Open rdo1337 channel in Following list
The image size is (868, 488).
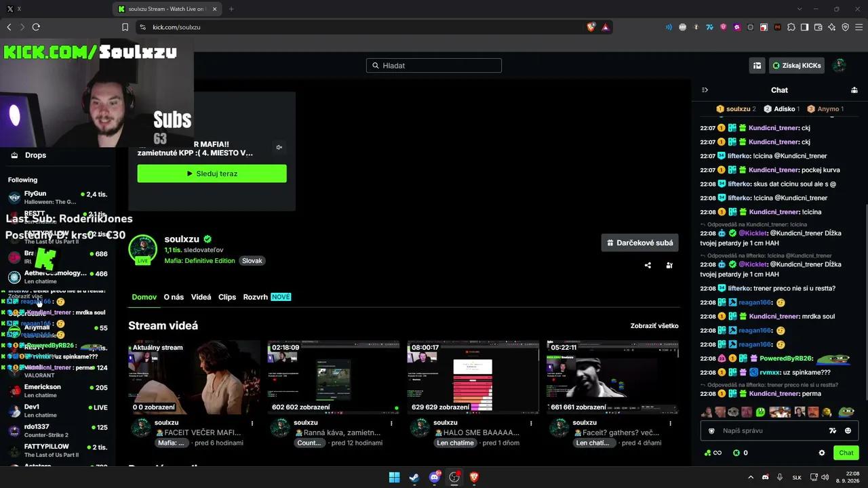pyautogui.click(x=58, y=431)
